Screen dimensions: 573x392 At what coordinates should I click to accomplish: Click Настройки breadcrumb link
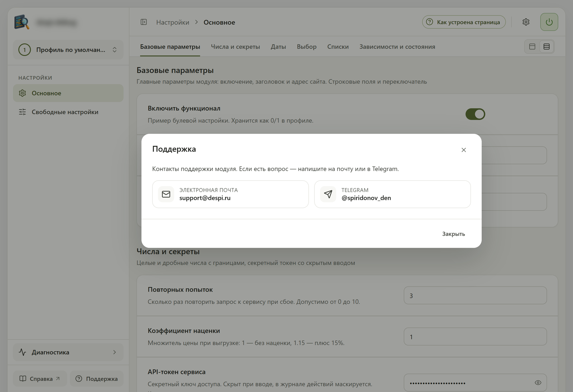pos(173,22)
